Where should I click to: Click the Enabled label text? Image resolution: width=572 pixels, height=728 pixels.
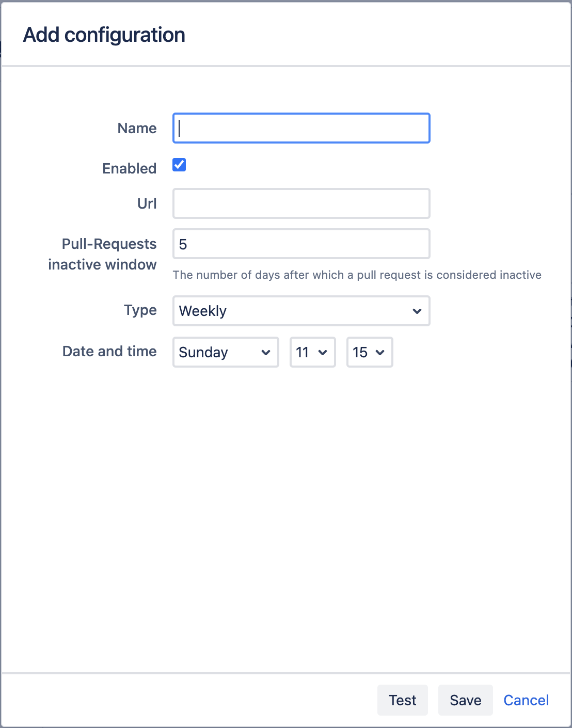(129, 168)
